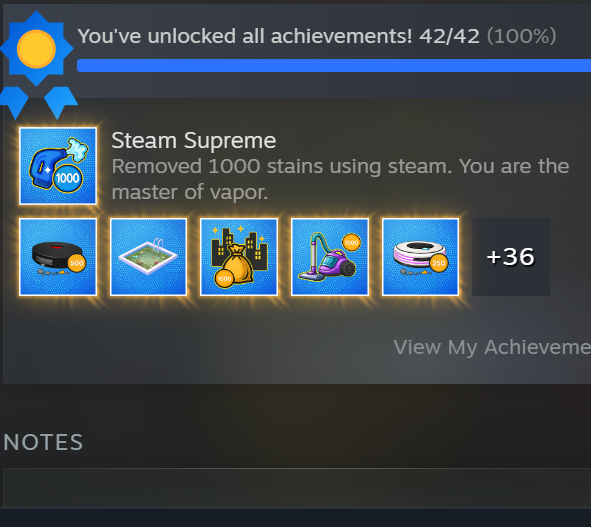
Task: Click the unlocked all achievements 42/42 text
Action: pos(279,36)
